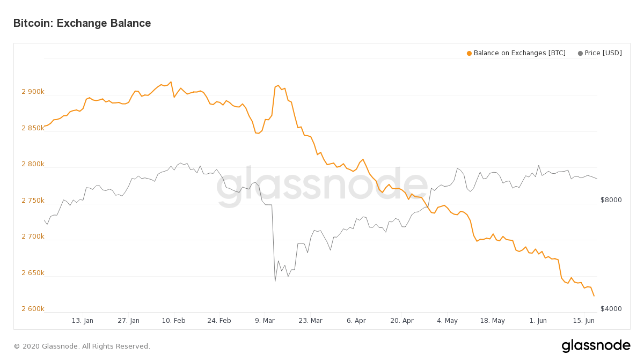Click the orange Balance on Exchanges legend dot
The width and height of the screenshot is (644, 362).
coord(469,53)
